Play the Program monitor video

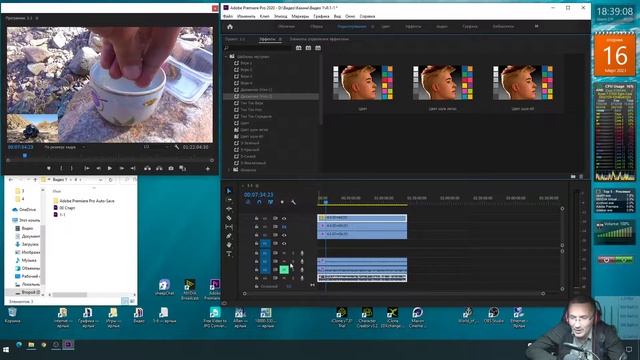pos(110,168)
